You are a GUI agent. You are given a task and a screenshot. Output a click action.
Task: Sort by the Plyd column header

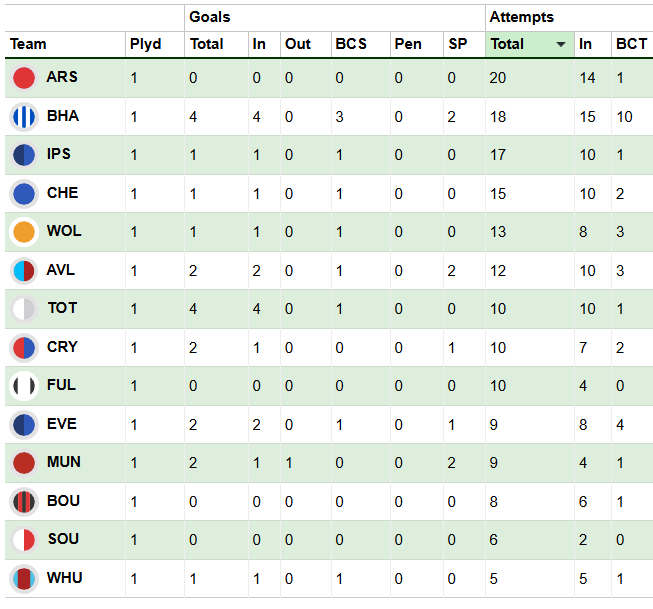[x=143, y=44]
